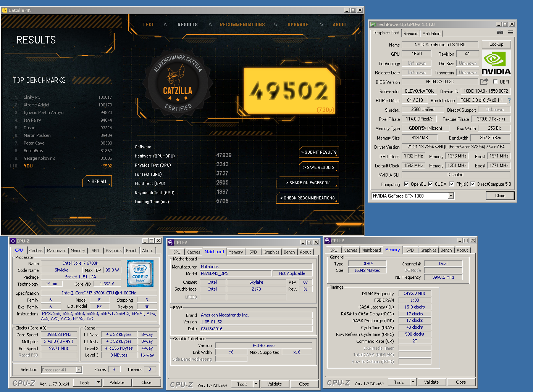Click the Catzilla Certified badge logo
Image resolution: width=533 pixels, height=392 pixels.
178,83
